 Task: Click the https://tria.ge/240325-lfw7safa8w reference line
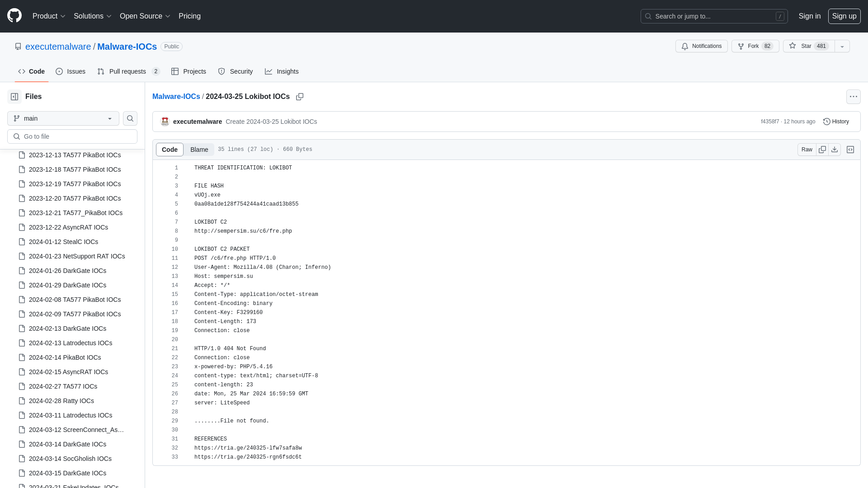pyautogui.click(x=248, y=448)
